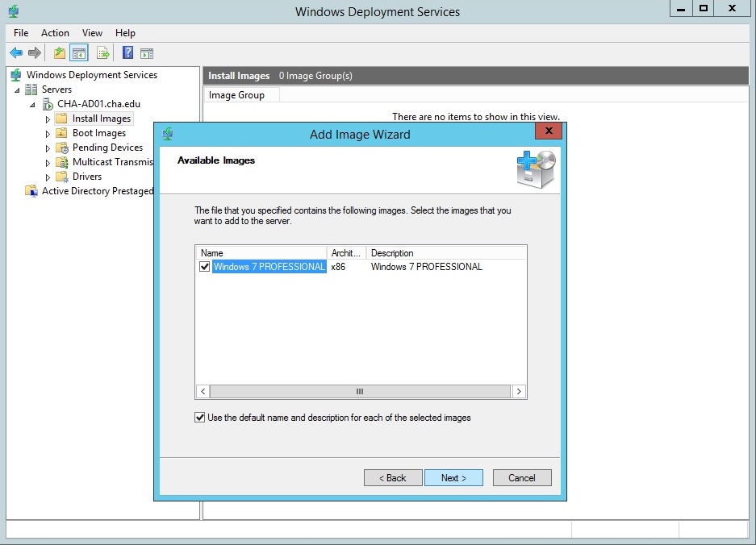756x545 pixels.
Task: Open the File menu
Action: tap(21, 33)
